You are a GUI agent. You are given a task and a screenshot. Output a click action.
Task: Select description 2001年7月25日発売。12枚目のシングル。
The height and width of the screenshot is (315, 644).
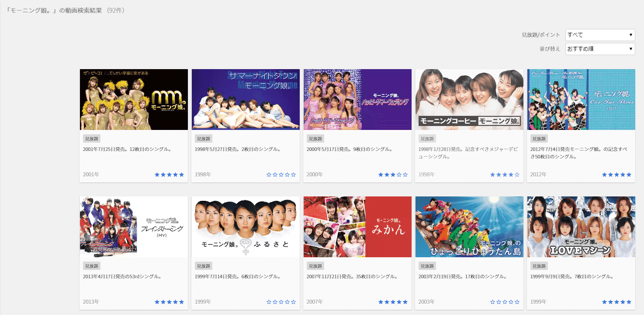[x=127, y=150]
